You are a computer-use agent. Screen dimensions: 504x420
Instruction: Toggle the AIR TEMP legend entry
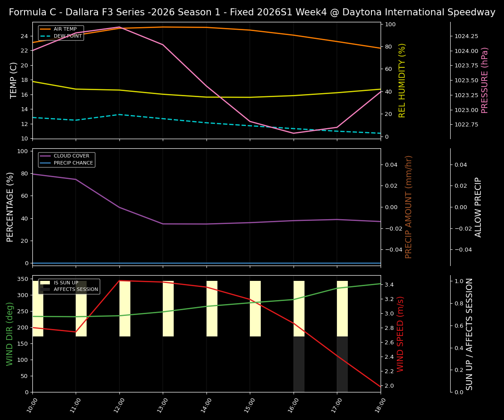(x=65, y=29)
